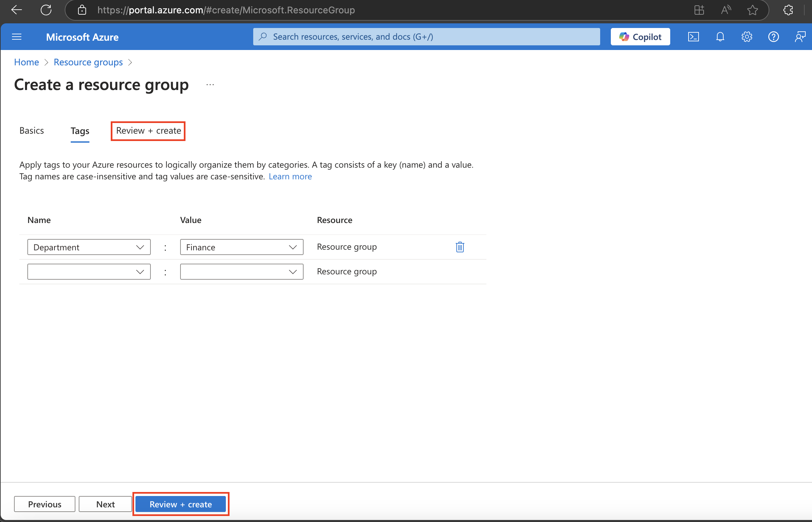
Task: Go back with the browser back arrow
Action: (x=16, y=10)
